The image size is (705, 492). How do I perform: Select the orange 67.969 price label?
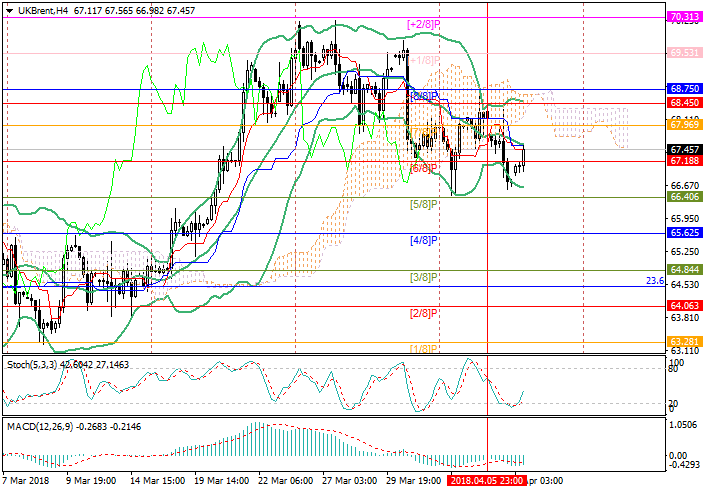point(684,124)
